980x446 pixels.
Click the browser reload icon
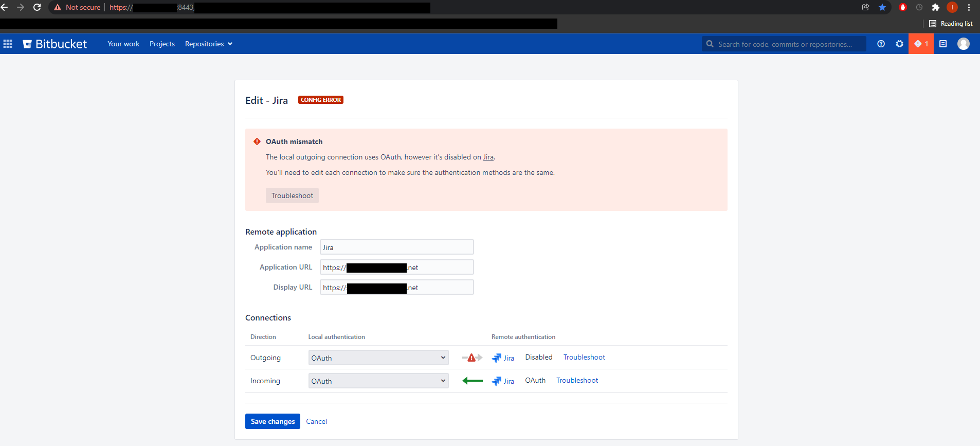[x=37, y=7]
